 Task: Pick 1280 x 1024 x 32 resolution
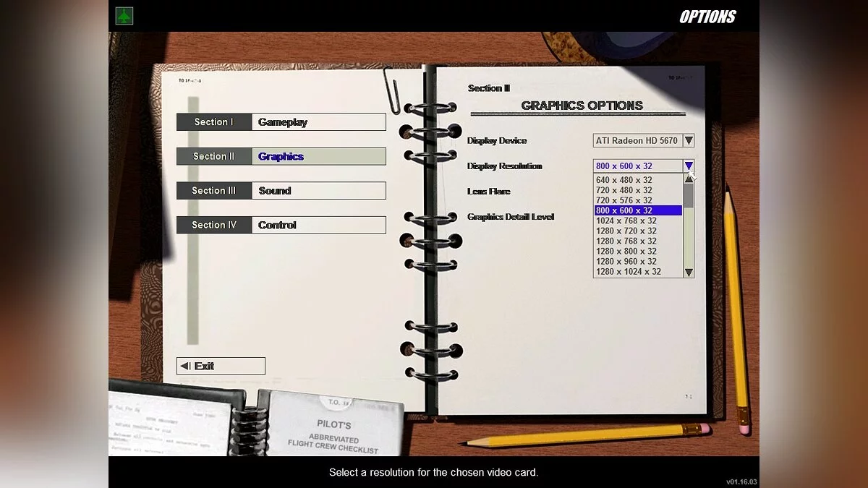638,272
